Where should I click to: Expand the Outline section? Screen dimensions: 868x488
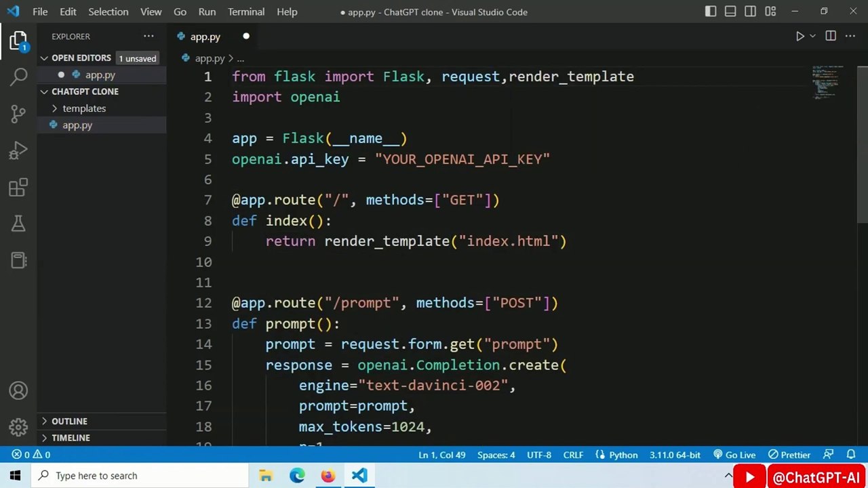click(x=102, y=421)
